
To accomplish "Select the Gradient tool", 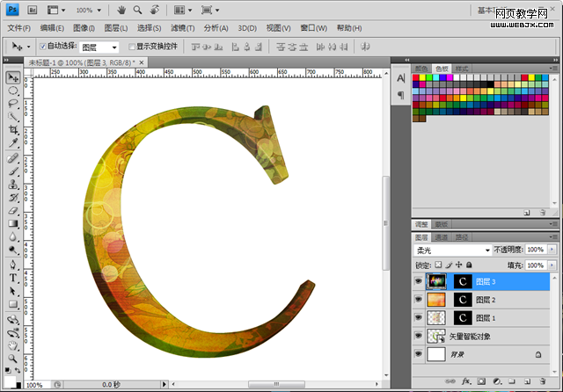I will (x=13, y=224).
